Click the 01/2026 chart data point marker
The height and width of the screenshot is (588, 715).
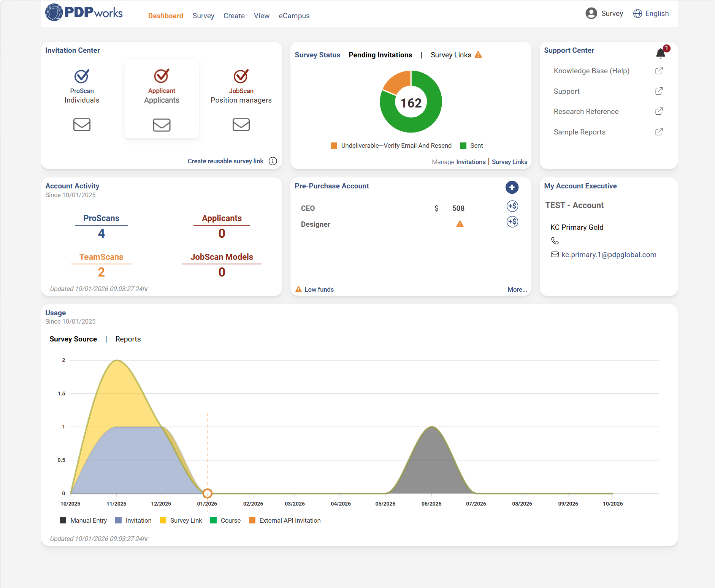[x=207, y=493]
